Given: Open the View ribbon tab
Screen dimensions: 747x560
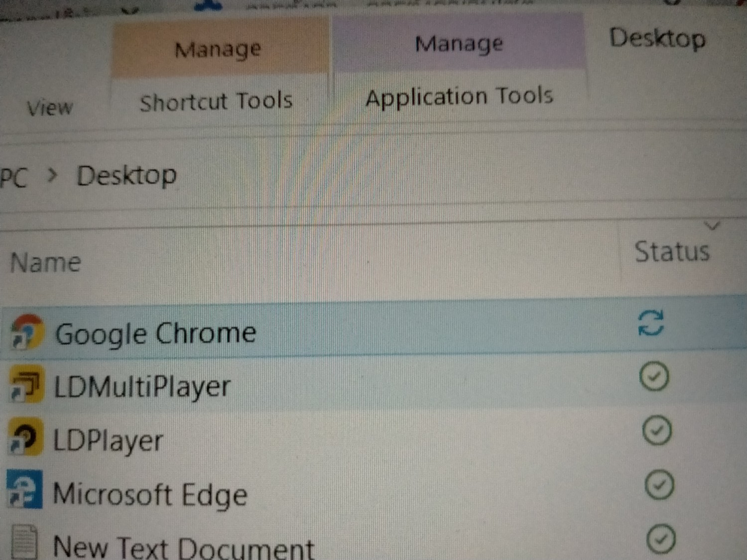Looking at the screenshot, I should pyautogui.click(x=50, y=108).
